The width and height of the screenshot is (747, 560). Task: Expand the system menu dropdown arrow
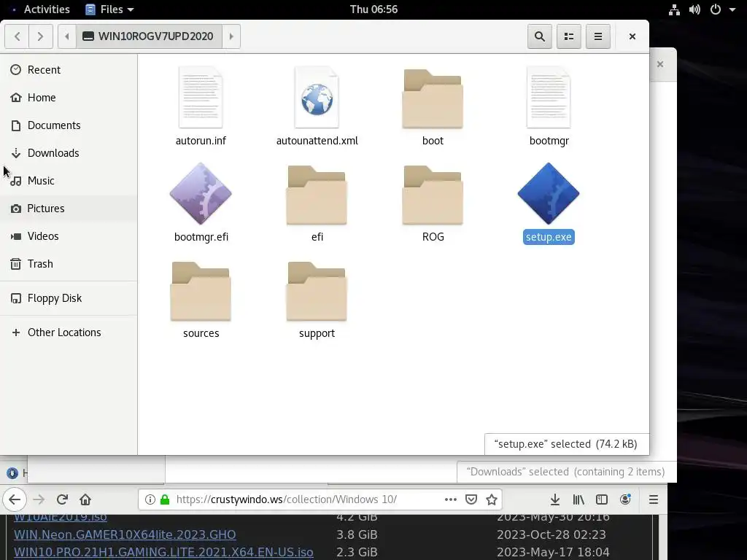(732, 9)
